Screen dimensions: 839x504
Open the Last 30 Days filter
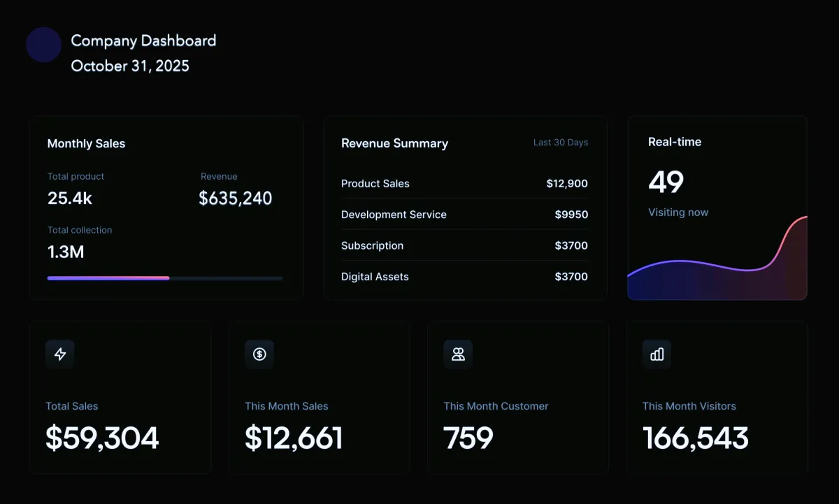(x=560, y=143)
